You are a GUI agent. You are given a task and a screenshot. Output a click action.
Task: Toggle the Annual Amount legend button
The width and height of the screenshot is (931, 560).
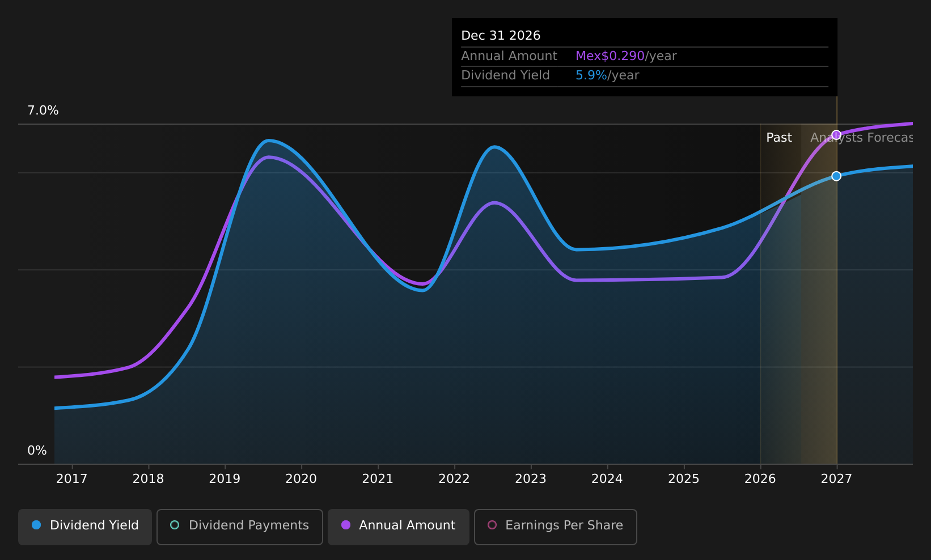tap(399, 527)
